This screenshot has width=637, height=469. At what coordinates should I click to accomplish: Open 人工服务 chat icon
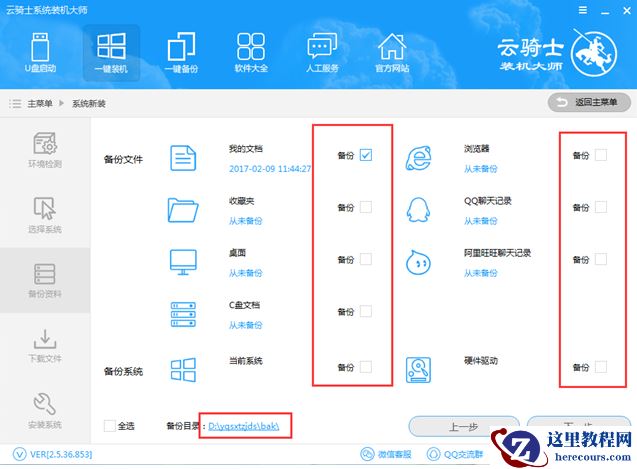tap(322, 53)
